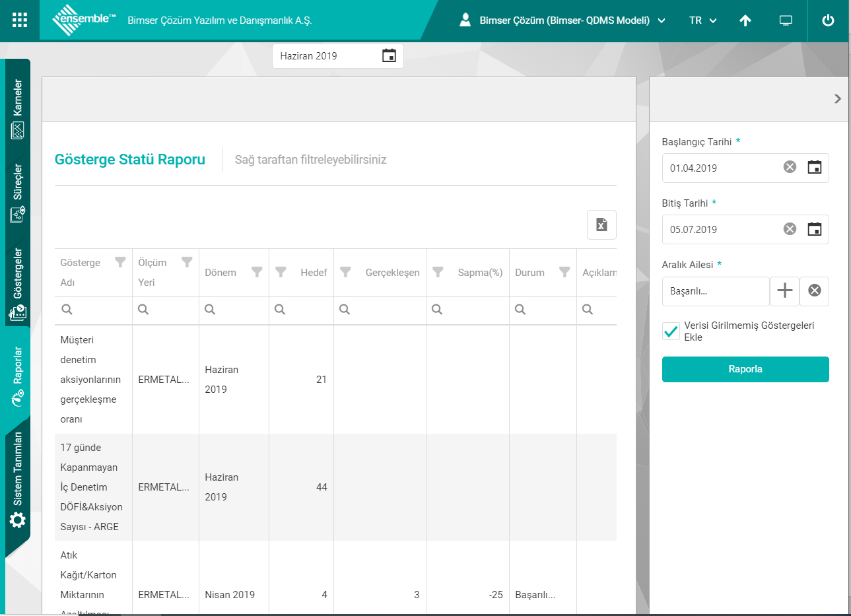Clear the Bitiş Tarihi date value
The height and width of the screenshot is (616, 851).
(790, 229)
